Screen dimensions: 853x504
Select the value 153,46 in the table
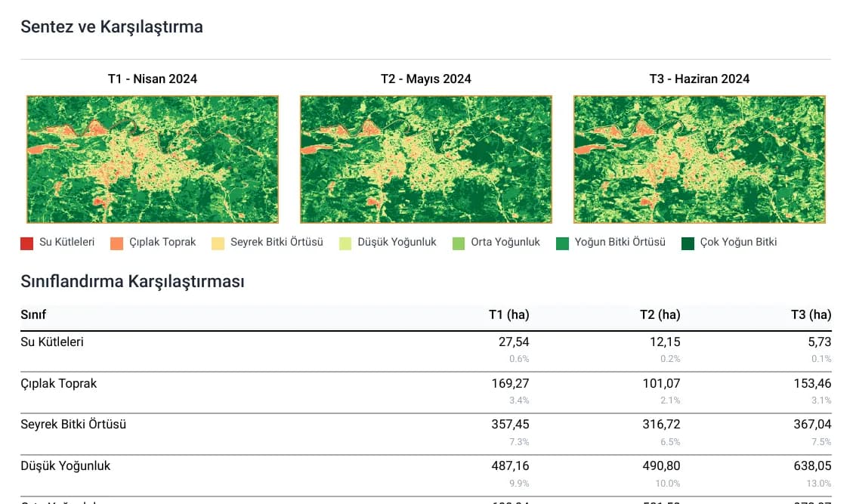click(x=813, y=383)
